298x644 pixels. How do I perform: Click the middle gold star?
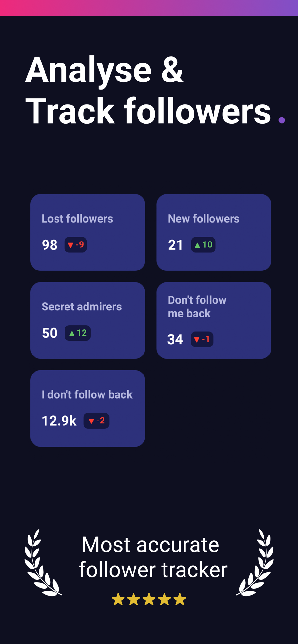(x=149, y=599)
